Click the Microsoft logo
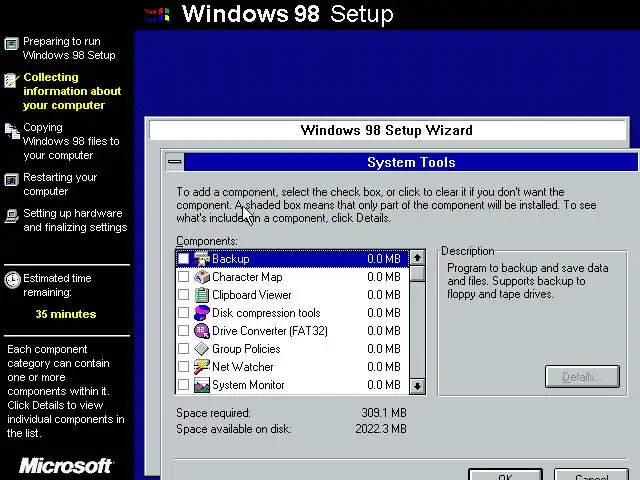This screenshot has height=480, width=640. point(66,466)
